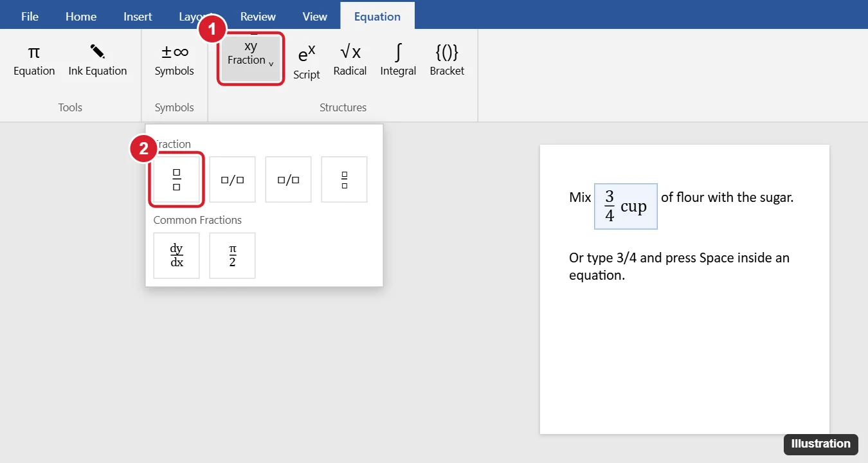Open the View tab

(x=314, y=17)
